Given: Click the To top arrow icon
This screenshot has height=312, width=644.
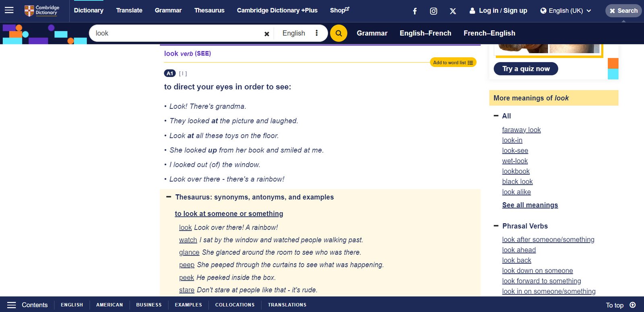Looking at the screenshot, I should [632, 305].
